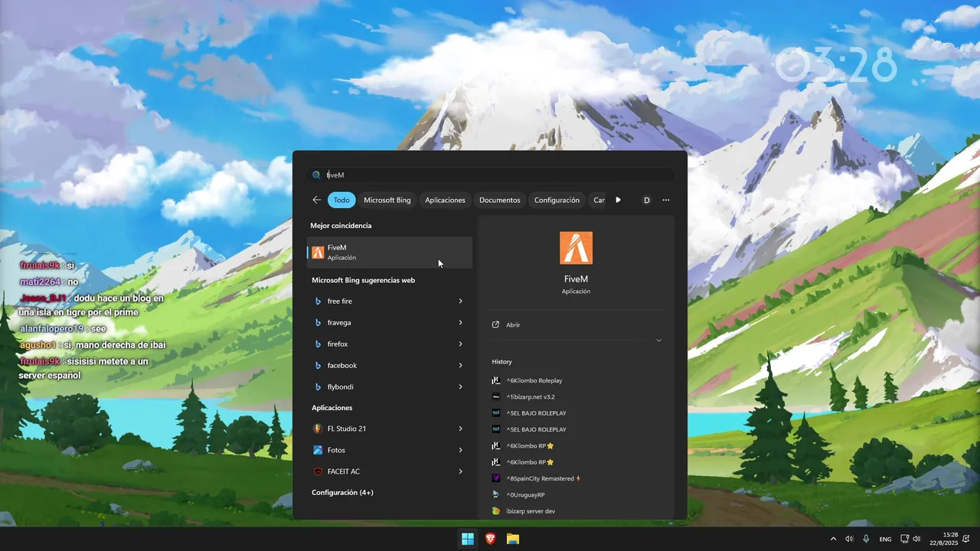
Task: Expand the free fire suggestion chevron
Action: tap(460, 302)
